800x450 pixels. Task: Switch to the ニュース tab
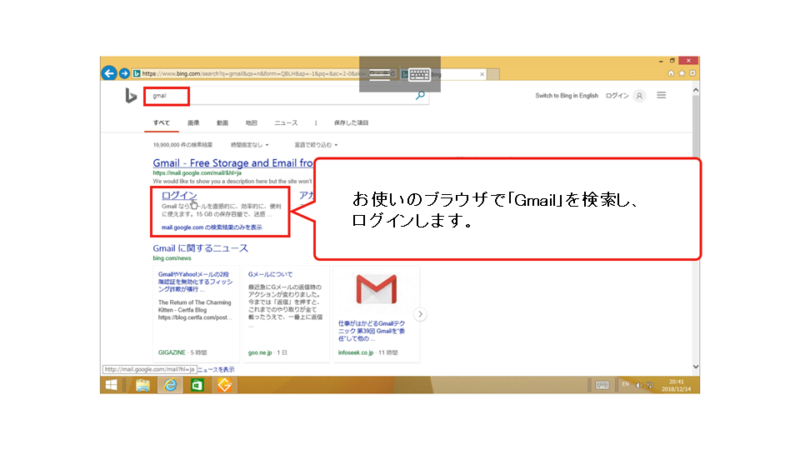(x=286, y=123)
